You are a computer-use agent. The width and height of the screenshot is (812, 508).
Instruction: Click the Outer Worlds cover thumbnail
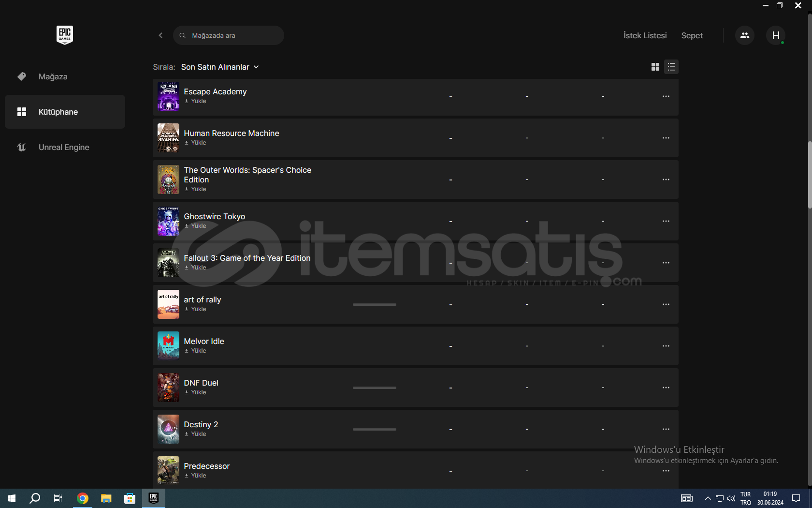pos(168,179)
